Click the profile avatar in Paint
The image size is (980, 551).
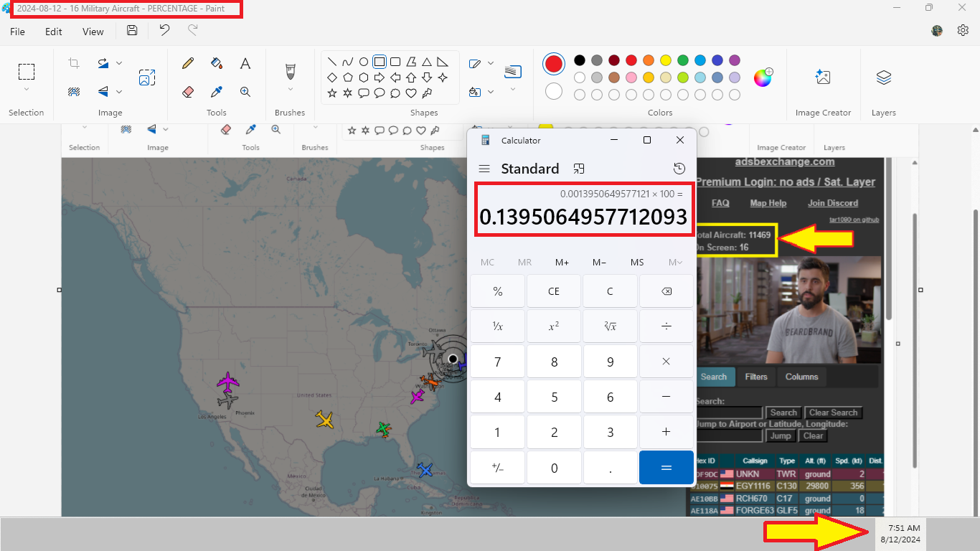(x=937, y=31)
